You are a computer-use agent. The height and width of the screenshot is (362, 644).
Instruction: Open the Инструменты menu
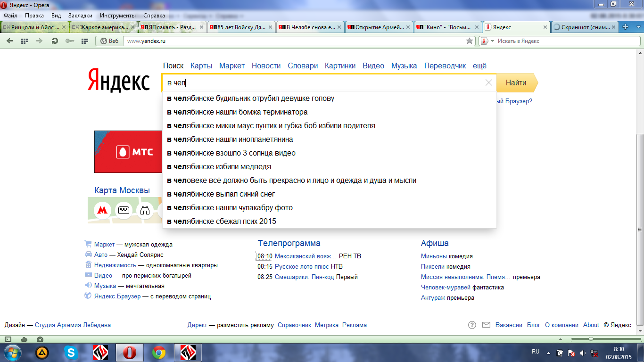[x=118, y=15]
